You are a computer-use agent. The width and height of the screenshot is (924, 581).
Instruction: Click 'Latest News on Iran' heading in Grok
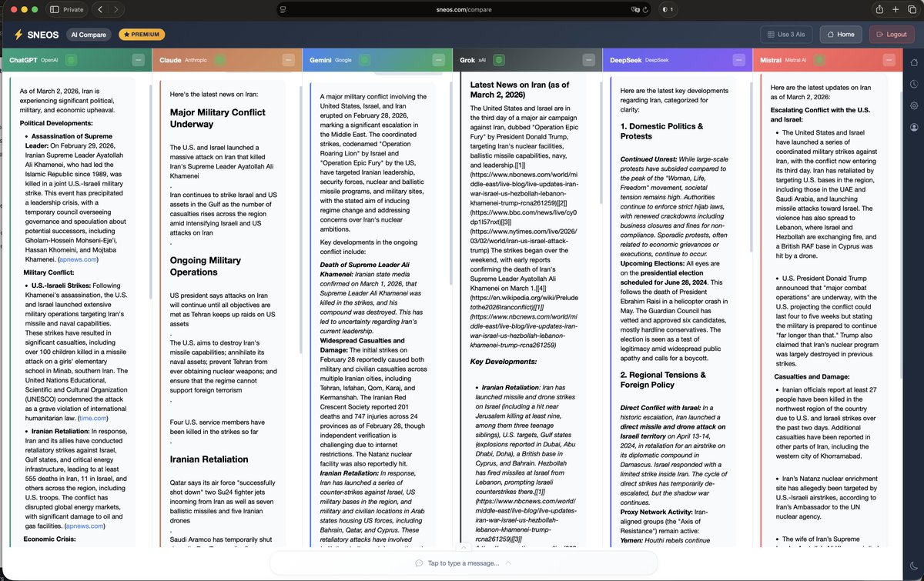pyautogui.click(x=520, y=89)
